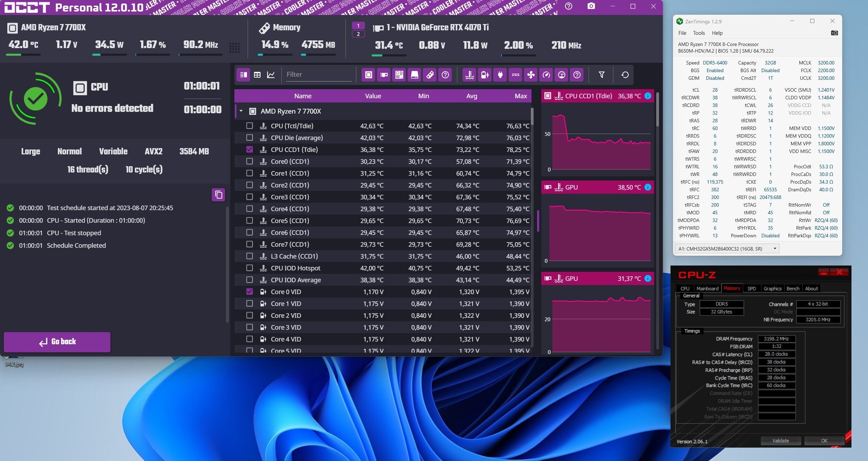868x461 pixels.
Task: Click the OCCT screenshot camera icon
Action: coord(591,6)
